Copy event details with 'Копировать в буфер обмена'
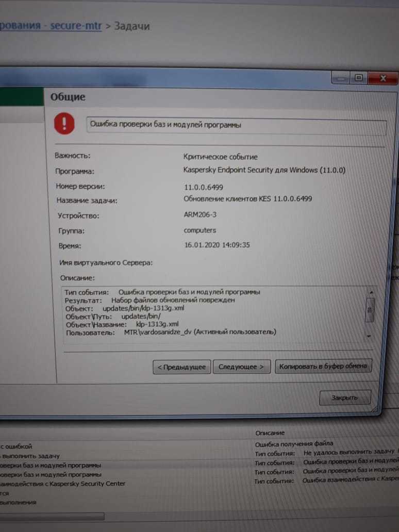This screenshot has height=532, width=399. (323, 366)
